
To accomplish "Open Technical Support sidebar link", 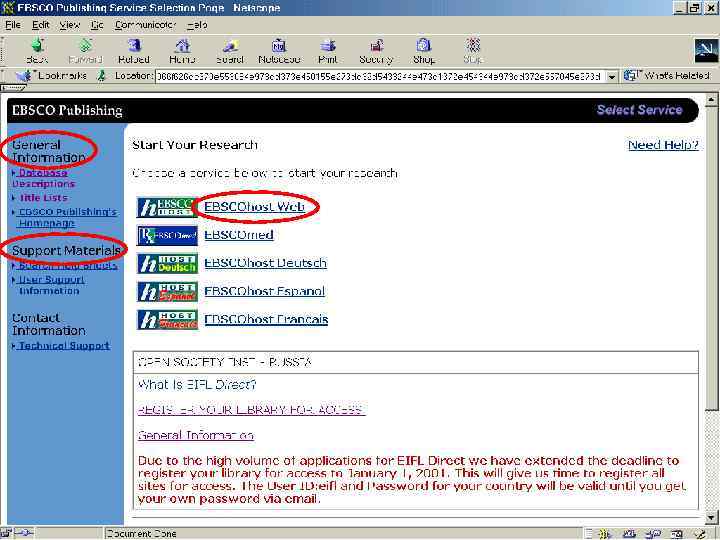I will (64, 346).
